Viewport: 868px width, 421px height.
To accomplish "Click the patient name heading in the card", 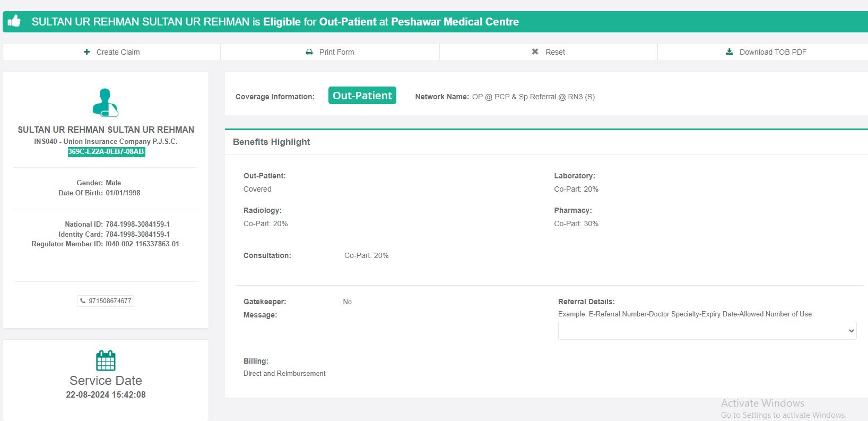I will tap(106, 130).
